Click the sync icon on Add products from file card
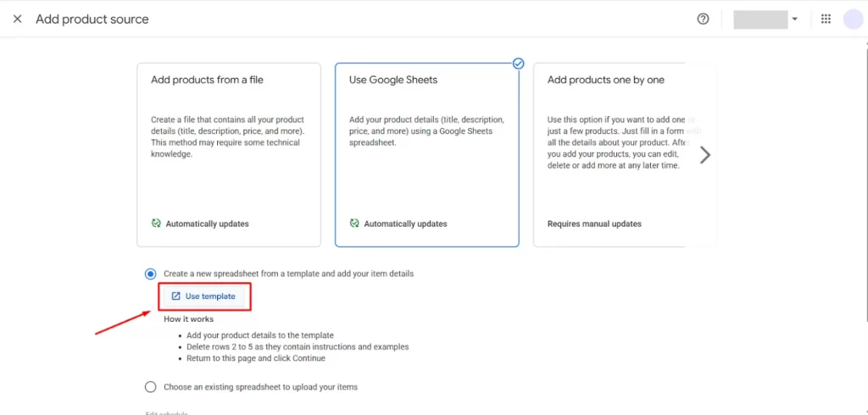 tap(156, 224)
